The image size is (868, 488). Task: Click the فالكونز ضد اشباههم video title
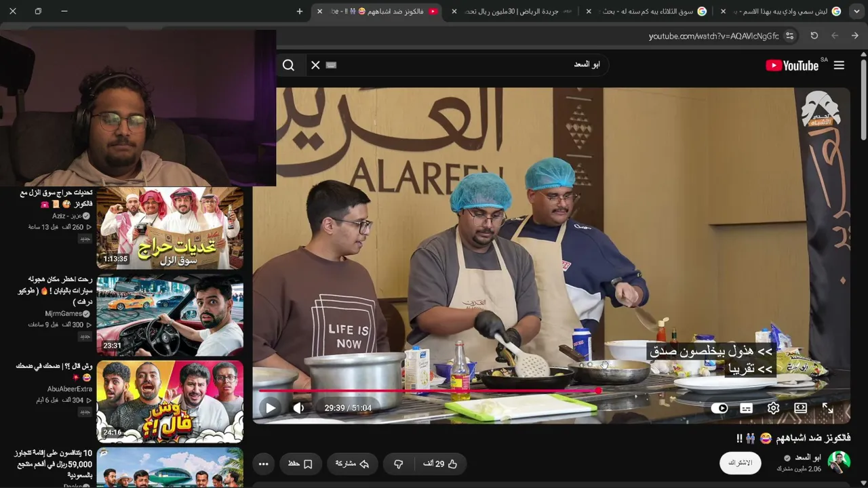[x=793, y=438]
